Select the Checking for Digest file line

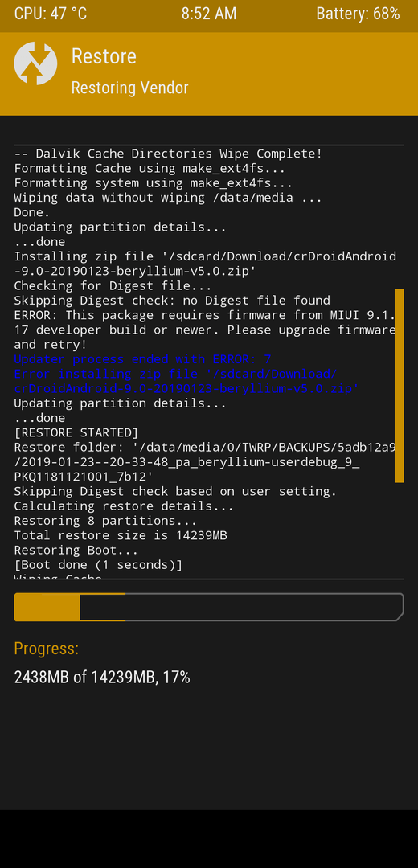click(x=113, y=285)
